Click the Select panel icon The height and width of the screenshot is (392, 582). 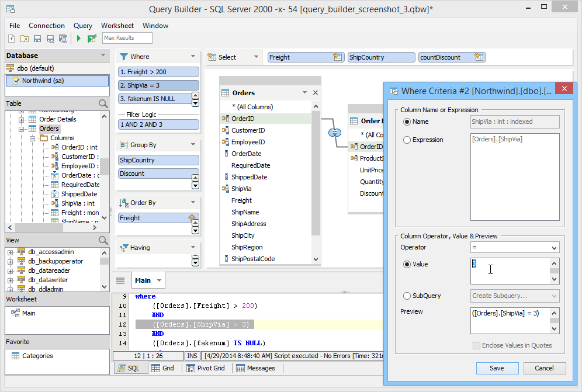point(212,57)
